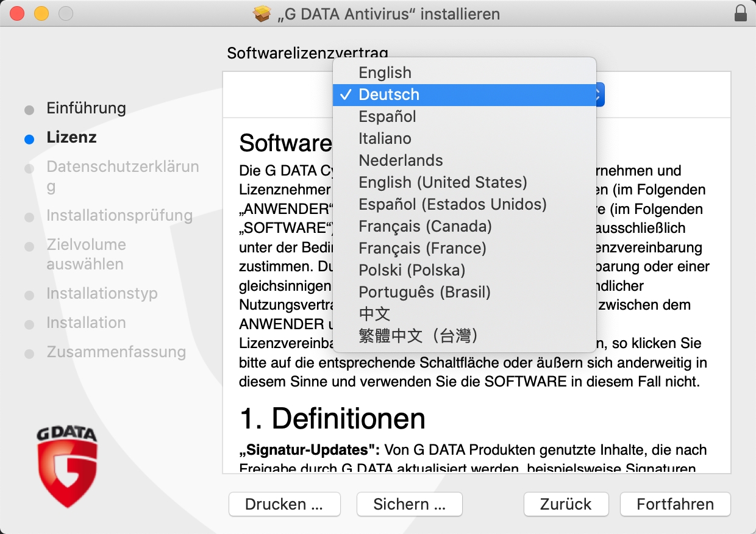This screenshot has height=534, width=756.
Task: Choose Português (Brasil) language
Action: tap(464, 292)
